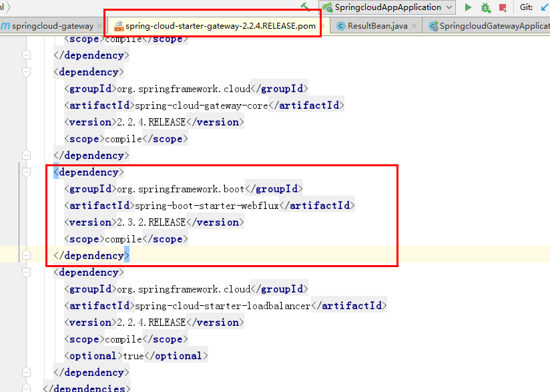Click the red Stop button
The image size is (550, 392).
click(x=503, y=8)
